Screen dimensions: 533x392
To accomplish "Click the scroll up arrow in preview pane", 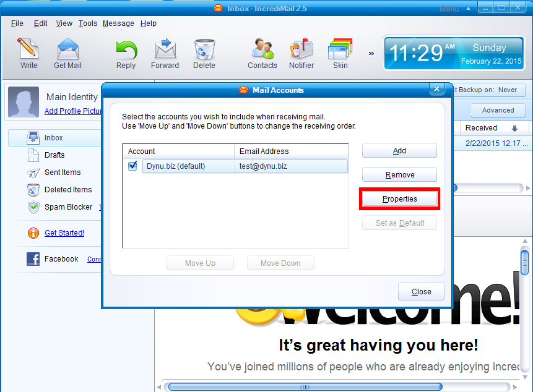I will point(525,241).
